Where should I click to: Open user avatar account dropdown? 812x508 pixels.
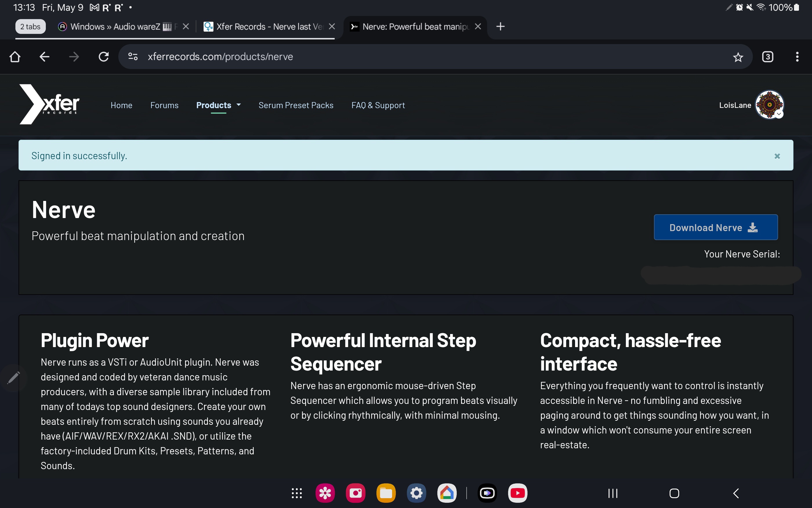click(x=769, y=104)
